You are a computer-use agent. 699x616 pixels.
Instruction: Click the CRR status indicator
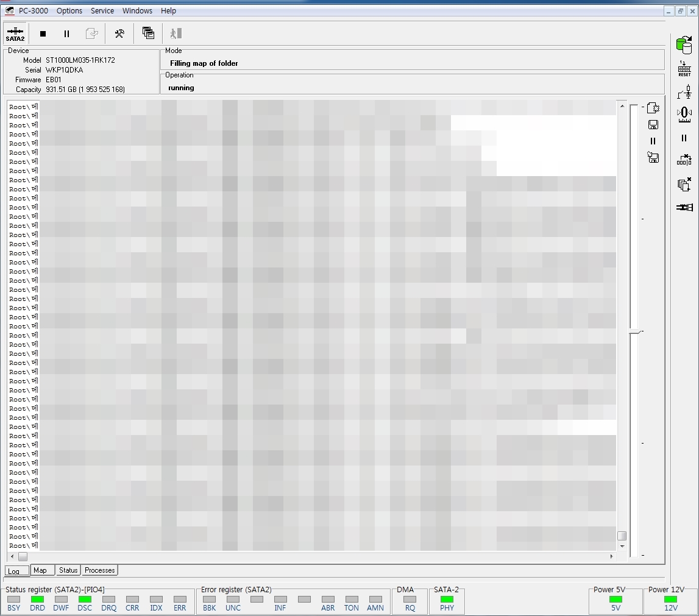point(132,600)
